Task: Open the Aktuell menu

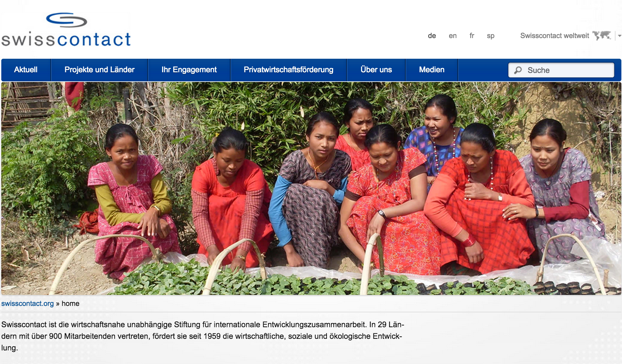Action: 26,70
